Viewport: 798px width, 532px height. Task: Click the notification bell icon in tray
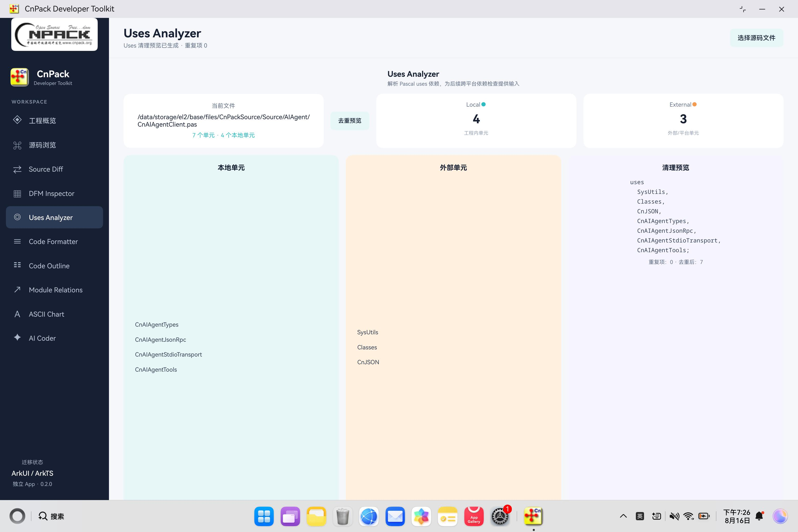click(759, 516)
